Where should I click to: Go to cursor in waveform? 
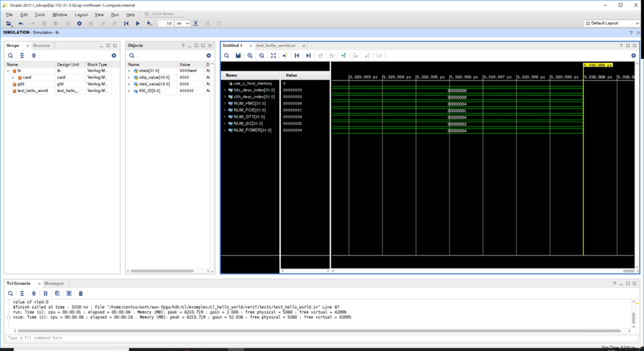pos(285,55)
